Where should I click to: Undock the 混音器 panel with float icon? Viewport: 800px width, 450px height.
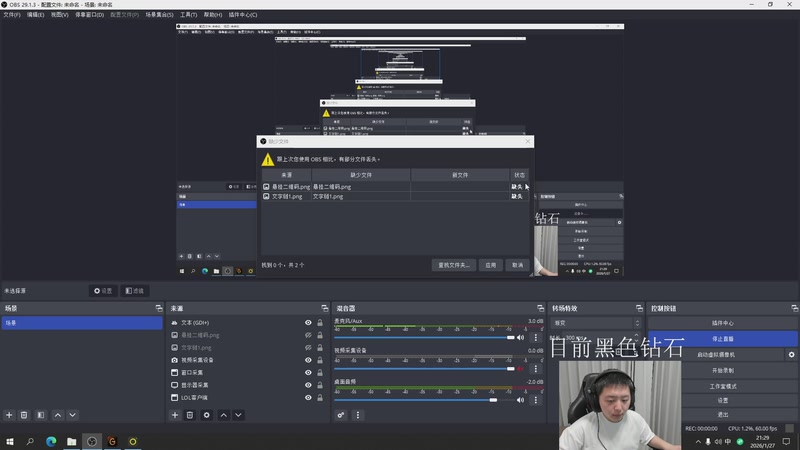tap(540, 308)
